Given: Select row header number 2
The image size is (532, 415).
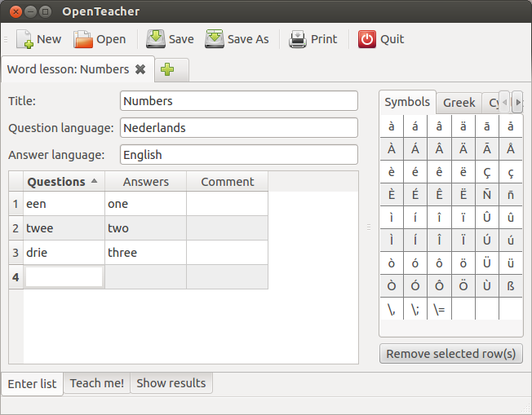Looking at the screenshot, I should point(16,228).
